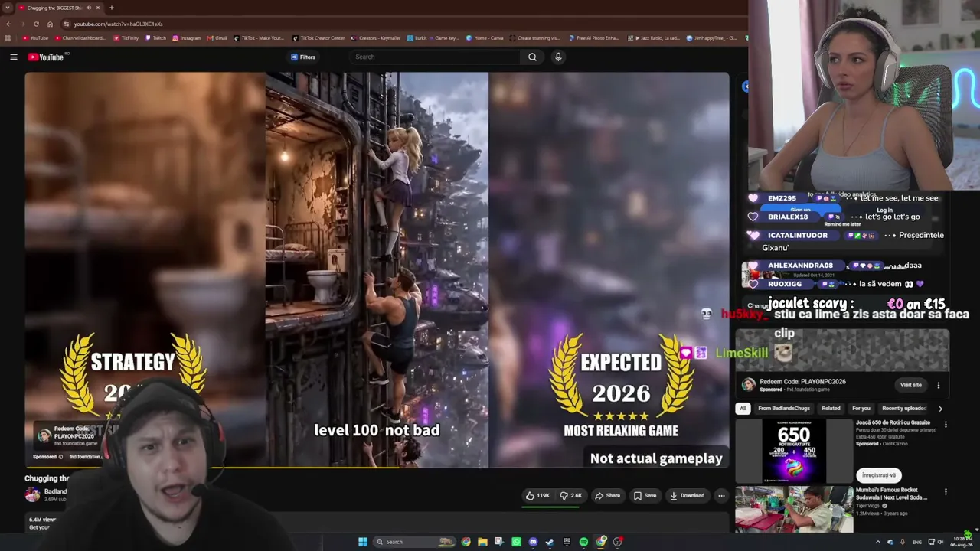Share the video
The image size is (980, 551).
tap(608, 495)
